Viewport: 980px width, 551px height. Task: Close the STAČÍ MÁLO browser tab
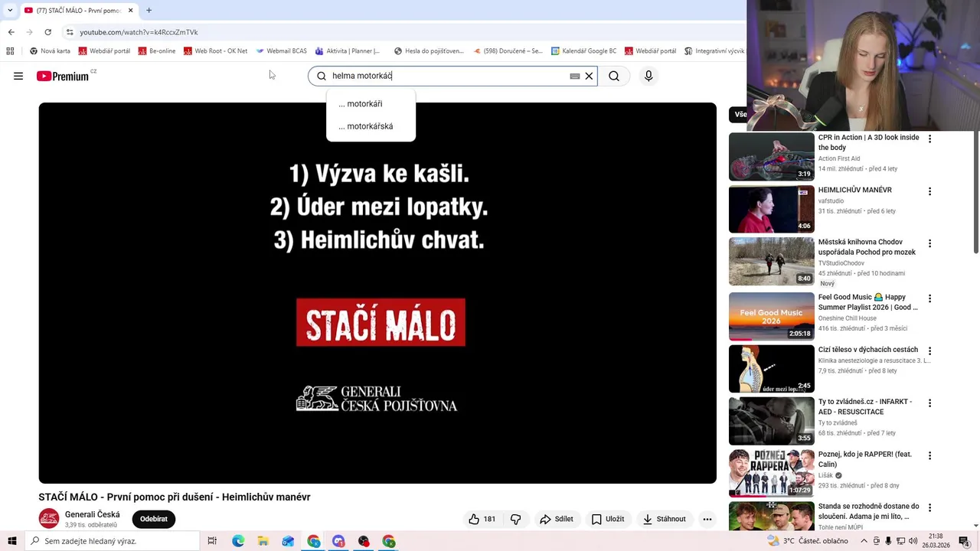pos(131,11)
